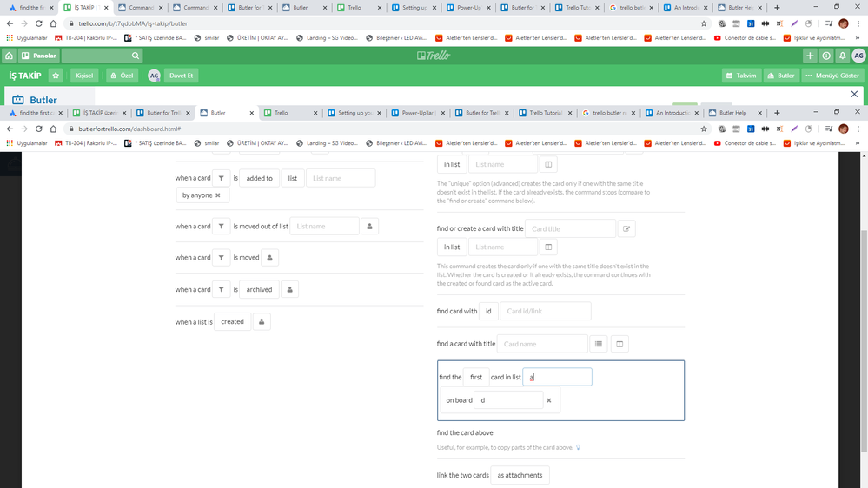Click the Butler button on the board bar

tap(781, 76)
